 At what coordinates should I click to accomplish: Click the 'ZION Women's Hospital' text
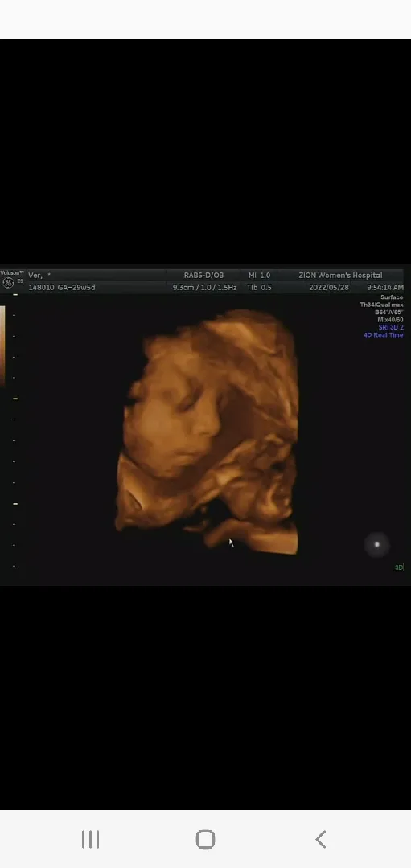pyautogui.click(x=340, y=275)
